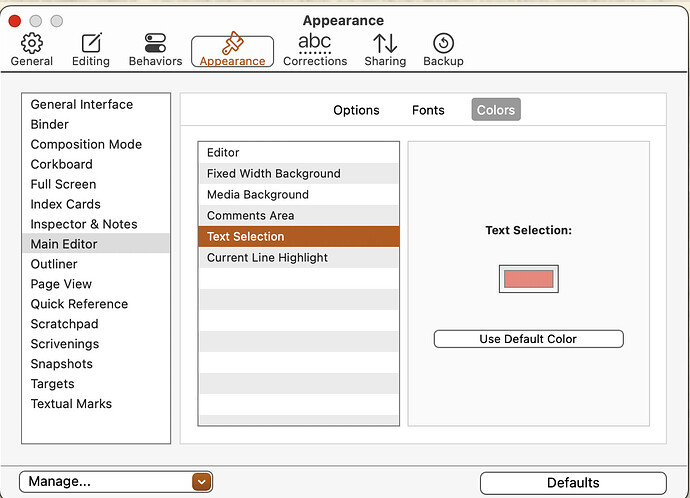The image size is (690, 498).
Task: Choose the Media Background item
Action: 299,194
